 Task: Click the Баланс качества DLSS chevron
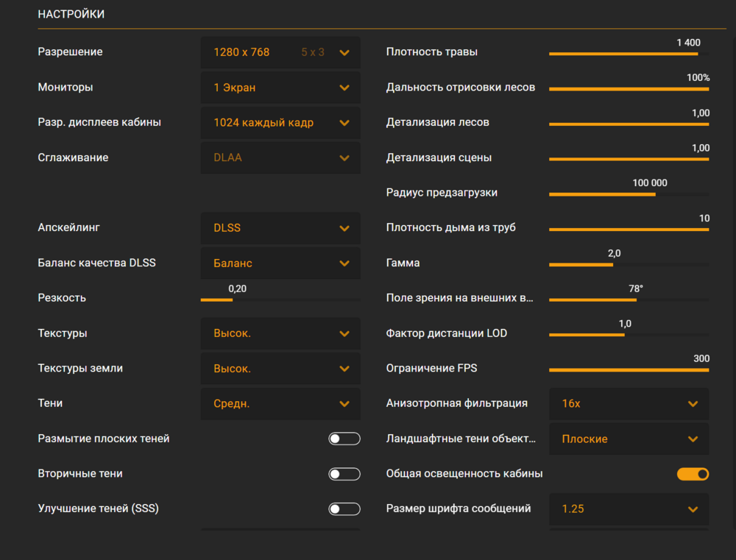[x=344, y=263]
